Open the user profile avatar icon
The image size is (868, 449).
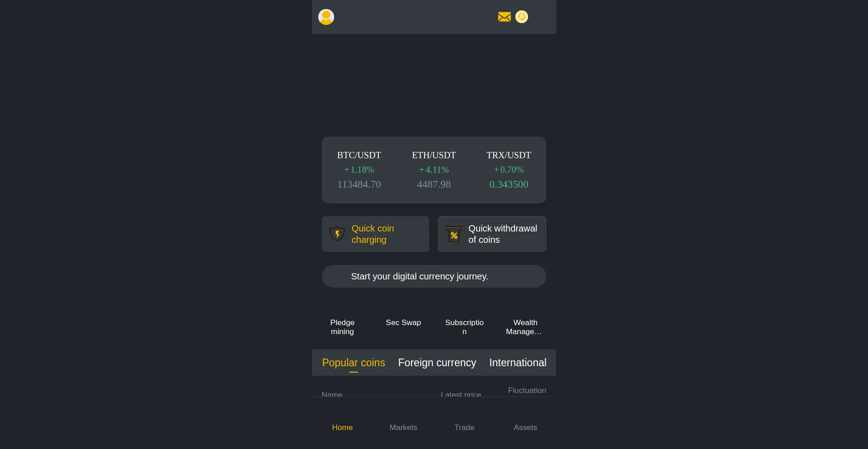click(x=326, y=17)
